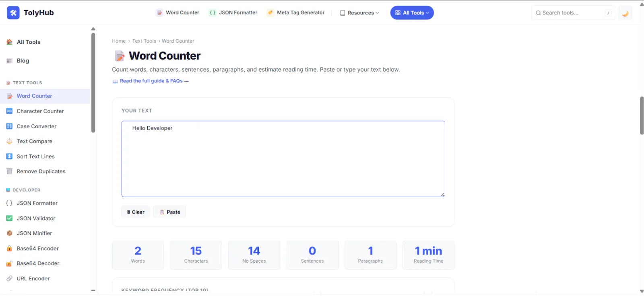Click the sidebar scroll up arrow
Screen dimensions: 644x296
click(x=93, y=29)
